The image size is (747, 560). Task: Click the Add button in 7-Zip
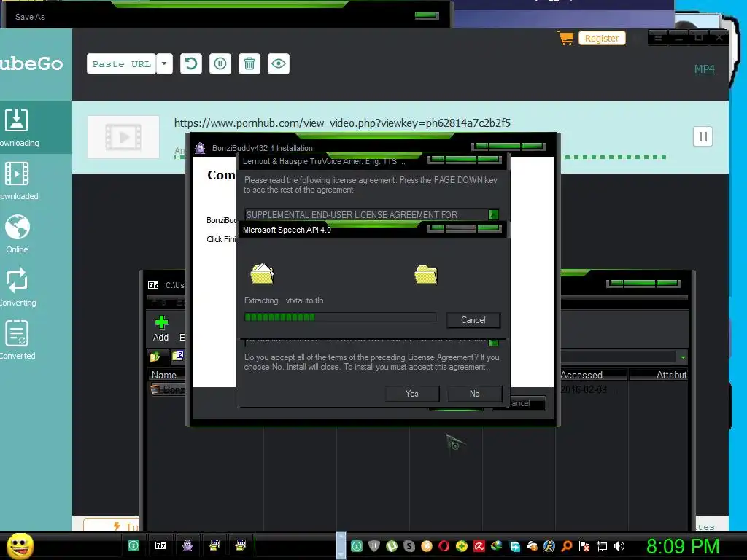(161, 328)
